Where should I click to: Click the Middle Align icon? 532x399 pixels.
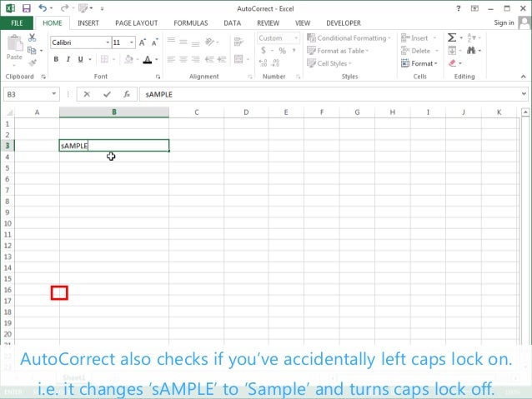point(183,42)
